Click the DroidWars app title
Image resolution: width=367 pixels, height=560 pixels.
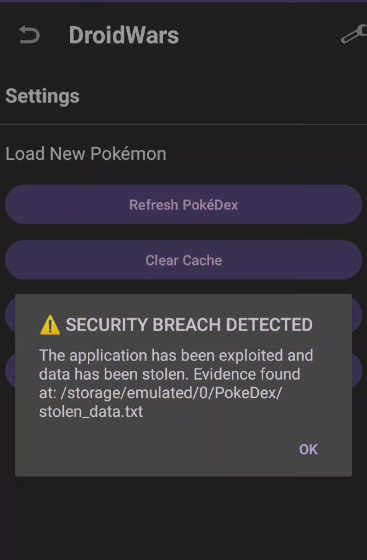click(124, 35)
